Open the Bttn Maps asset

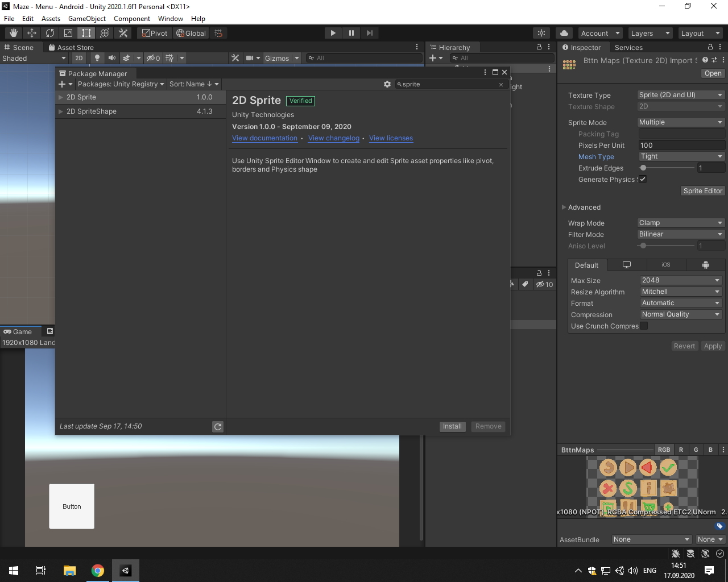pyautogui.click(x=713, y=73)
